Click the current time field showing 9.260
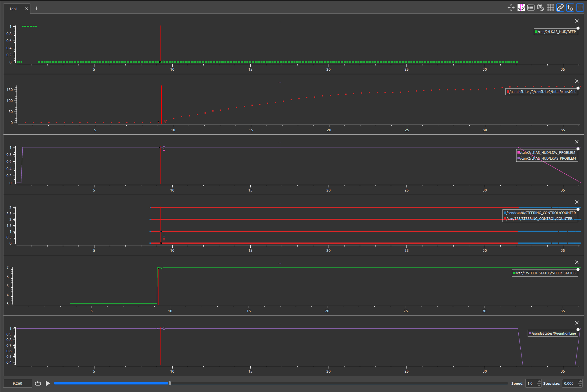This screenshot has width=587, height=392. [17, 383]
